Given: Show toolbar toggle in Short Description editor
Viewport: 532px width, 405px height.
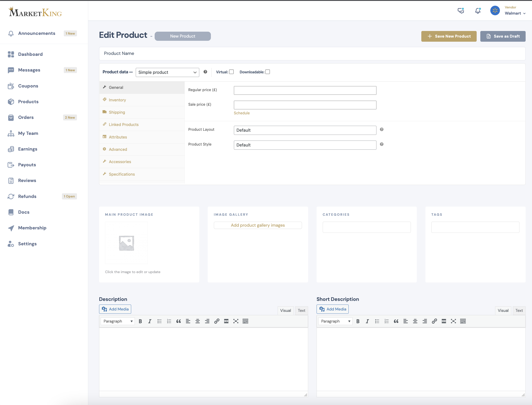Looking at the screenshot, I should (x=463, y=321).
